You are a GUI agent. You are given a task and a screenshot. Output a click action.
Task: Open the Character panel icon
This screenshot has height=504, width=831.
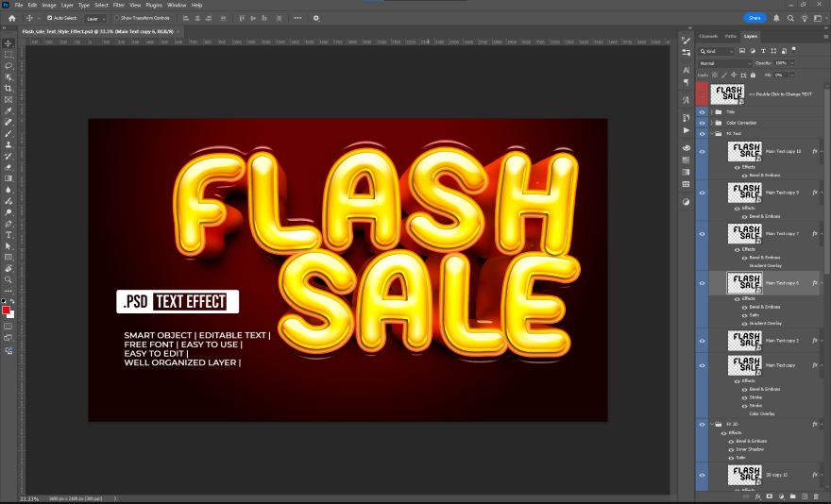point(687,70)
